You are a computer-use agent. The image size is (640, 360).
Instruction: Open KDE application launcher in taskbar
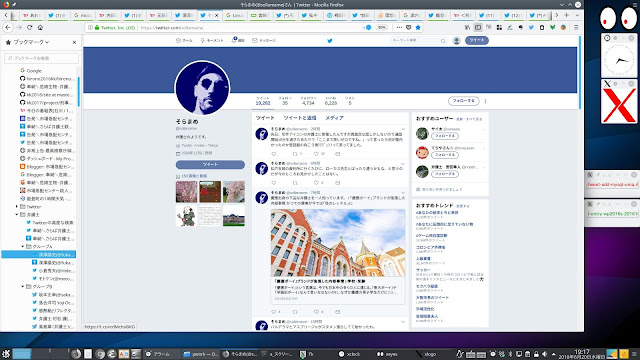coord(6,354)
